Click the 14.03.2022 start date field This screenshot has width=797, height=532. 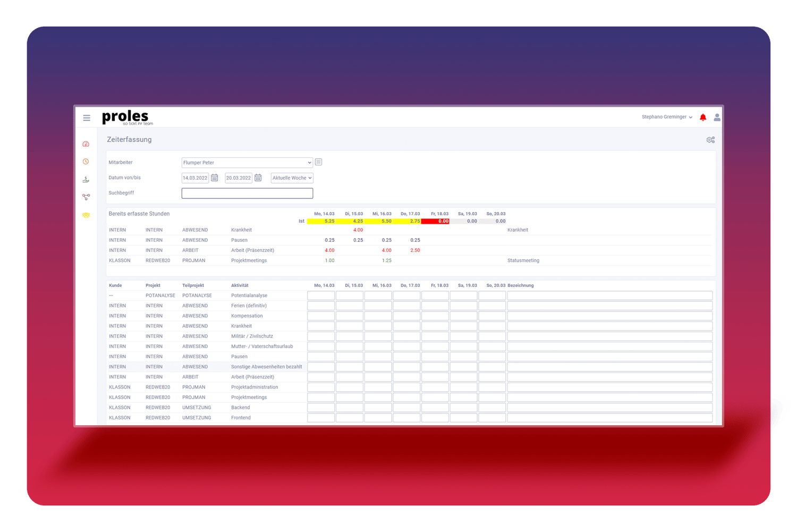point(195,178)
